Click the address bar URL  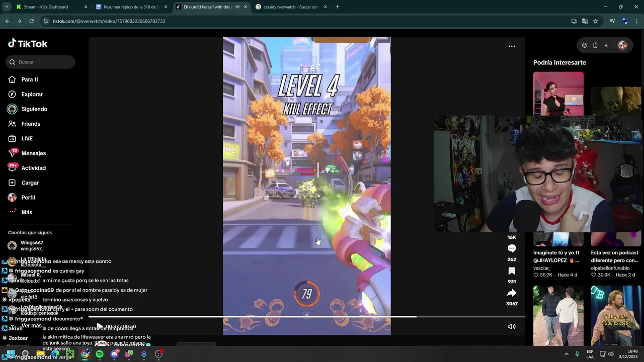point(109,21)
